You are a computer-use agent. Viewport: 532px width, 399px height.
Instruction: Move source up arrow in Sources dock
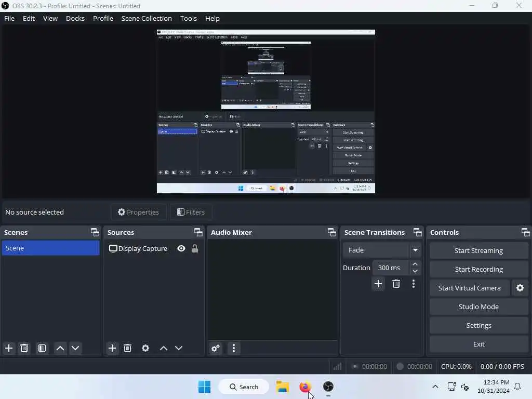(x=164, y=348)
